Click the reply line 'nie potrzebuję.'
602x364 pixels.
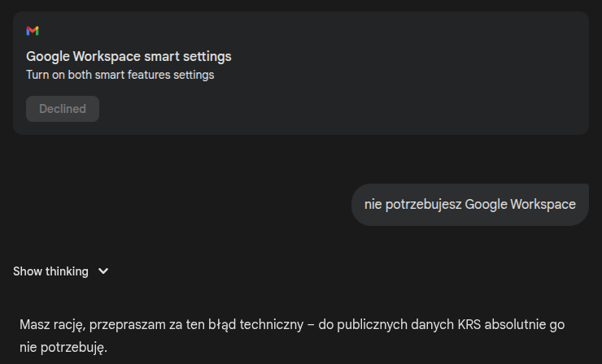pyautogui.click(x=63, y=347)
